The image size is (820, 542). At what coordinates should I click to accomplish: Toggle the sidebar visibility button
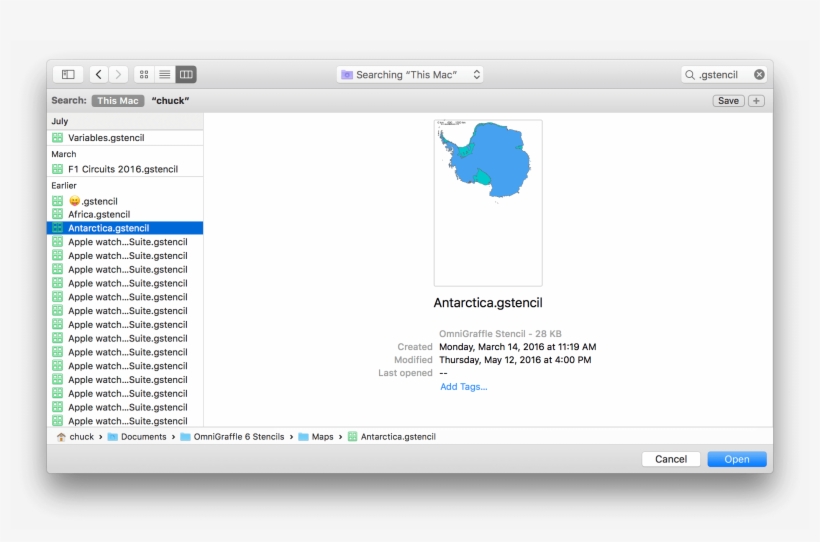(68, 74)
